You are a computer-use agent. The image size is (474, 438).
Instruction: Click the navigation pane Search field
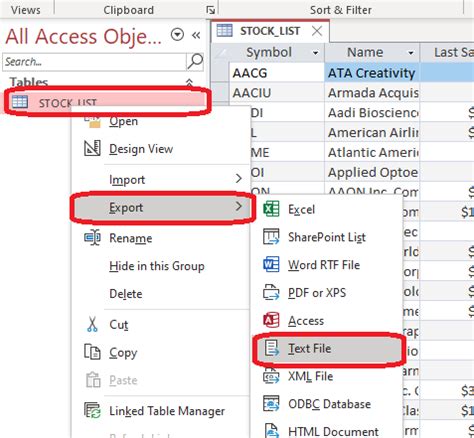click(x=94, y=62)
